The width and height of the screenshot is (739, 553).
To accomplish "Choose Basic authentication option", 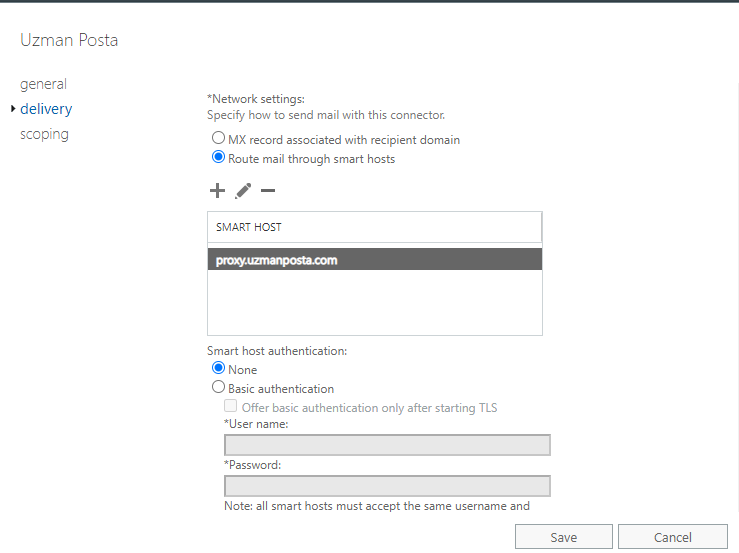I will (x=218, y=387).
